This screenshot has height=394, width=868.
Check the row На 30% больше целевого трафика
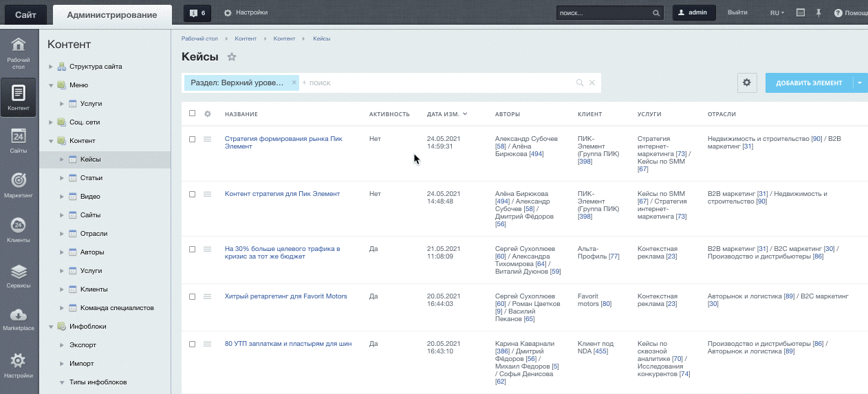pyautogui.click(x=193, y=249)
